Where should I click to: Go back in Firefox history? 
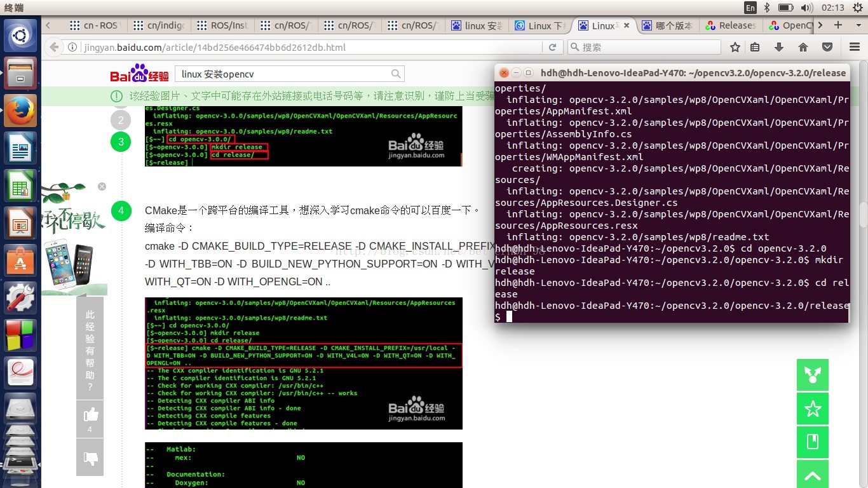pyautogui.click(x=55, y=47)
